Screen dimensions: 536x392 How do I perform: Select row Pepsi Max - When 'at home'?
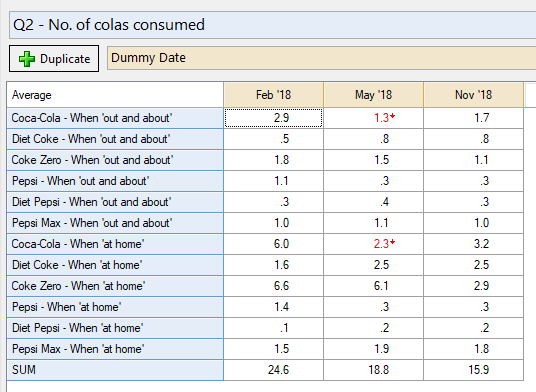coord(115,349)
